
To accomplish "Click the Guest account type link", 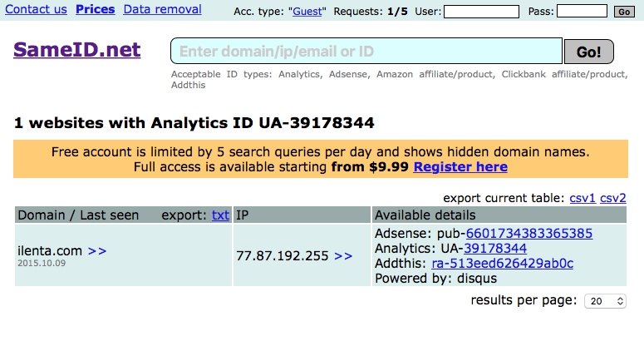I will (x=307, y=12).
